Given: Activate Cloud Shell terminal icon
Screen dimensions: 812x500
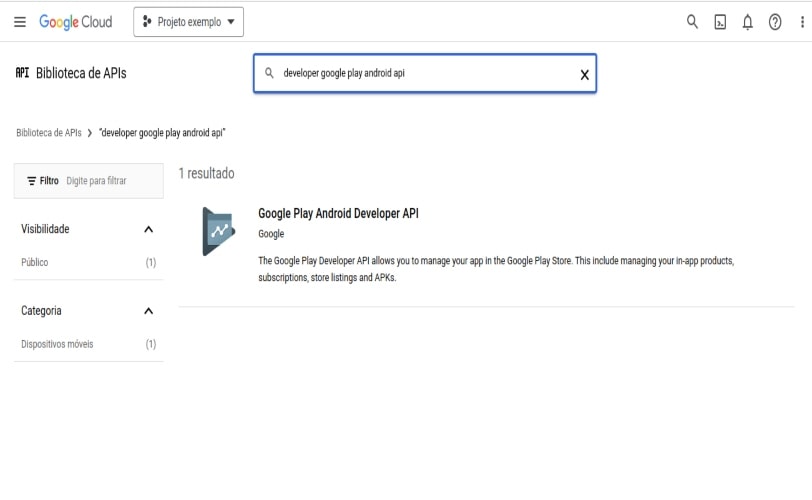Looking at the screenshot, I should pos(720,22).
